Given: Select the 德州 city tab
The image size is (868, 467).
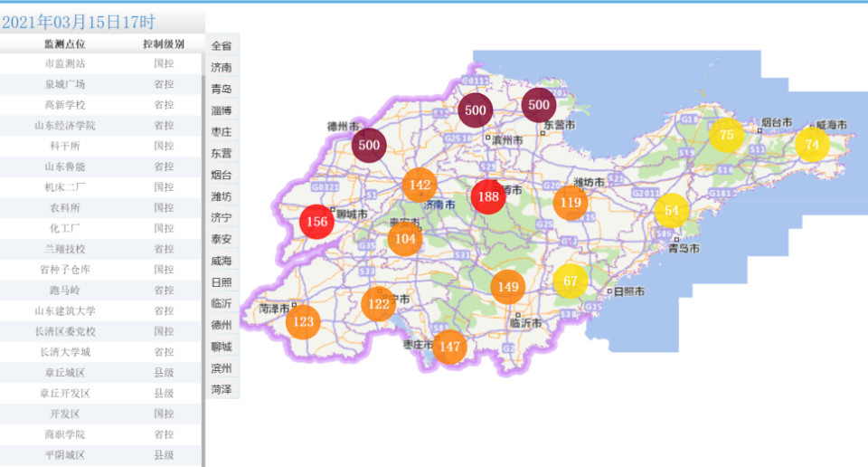Looking at the screenshot, I should tap(222, 325).
